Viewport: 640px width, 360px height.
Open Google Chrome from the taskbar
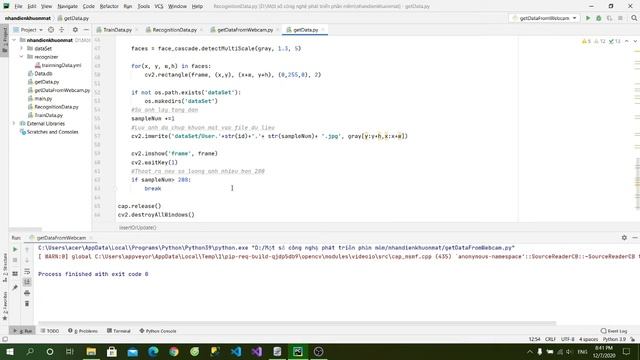(174, 351)
